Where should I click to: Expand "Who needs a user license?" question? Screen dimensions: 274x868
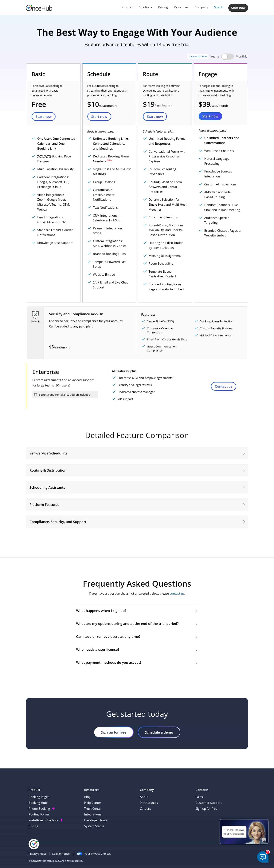coord(137,649)
